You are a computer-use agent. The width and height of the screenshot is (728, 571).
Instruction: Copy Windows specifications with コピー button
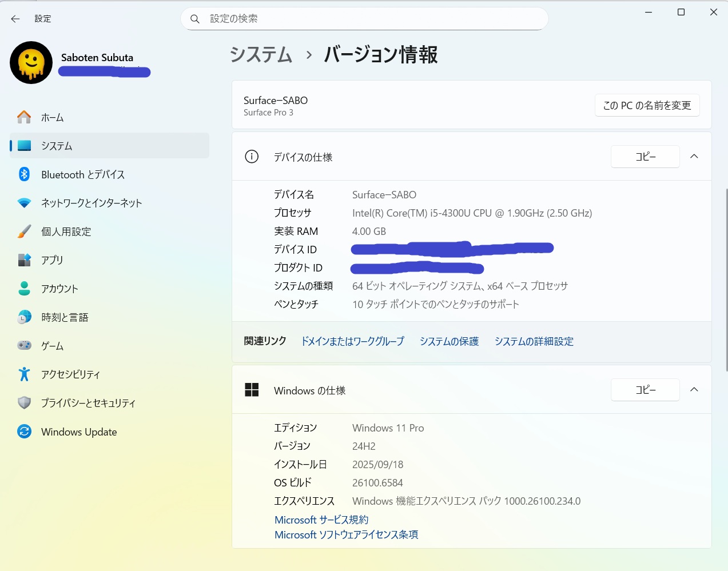tap(646, 390)
